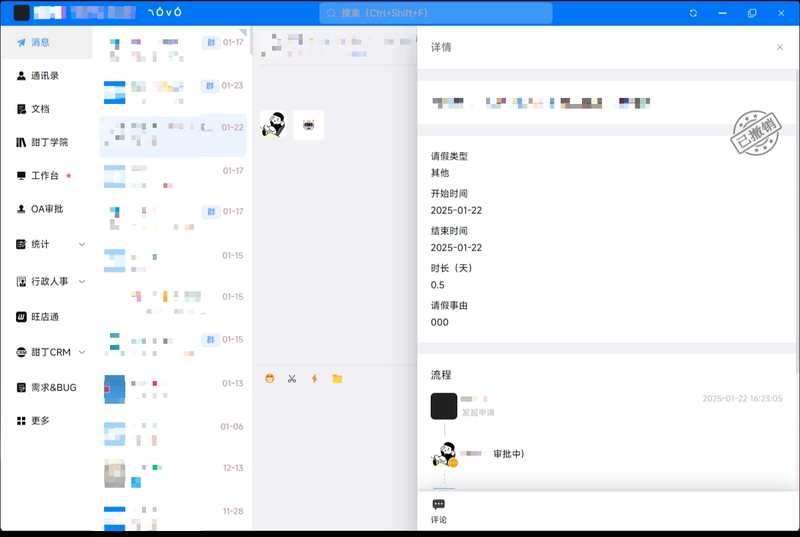800x537 pixels.
Task: Click the lightning quick reply icon
Action: [315, 379]
